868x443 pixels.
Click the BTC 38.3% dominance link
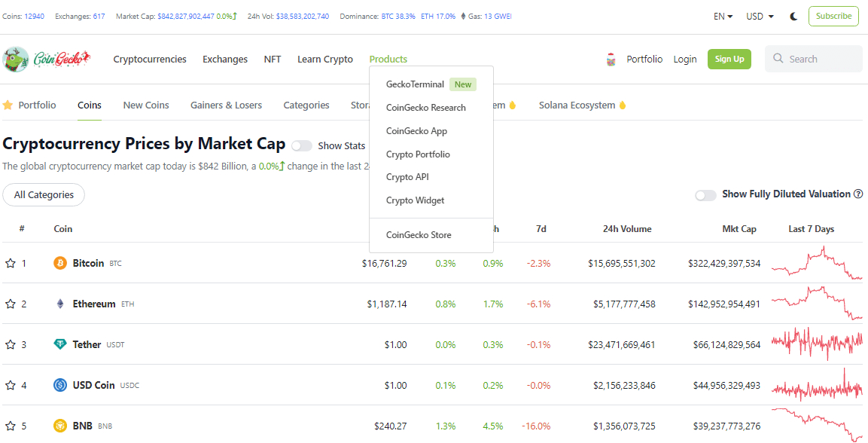pyautogui.click(x=398, y=17)
